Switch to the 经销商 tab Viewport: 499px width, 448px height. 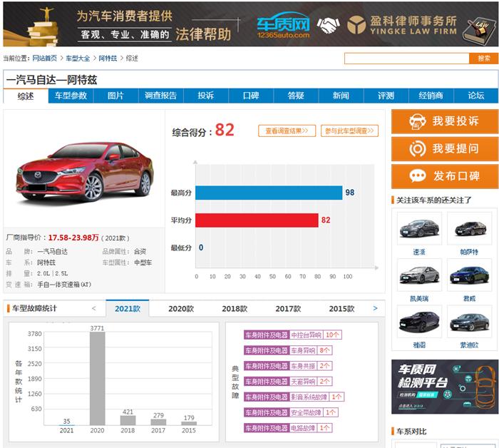pos(431,96)
